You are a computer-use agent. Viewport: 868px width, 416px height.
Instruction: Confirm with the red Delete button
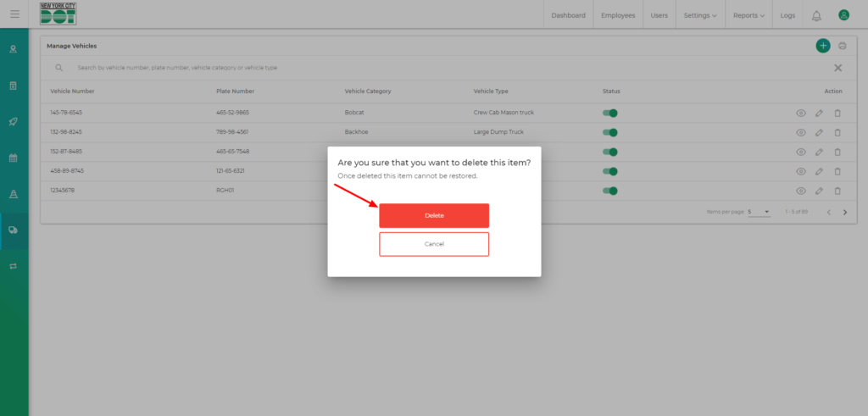(434, 215)
